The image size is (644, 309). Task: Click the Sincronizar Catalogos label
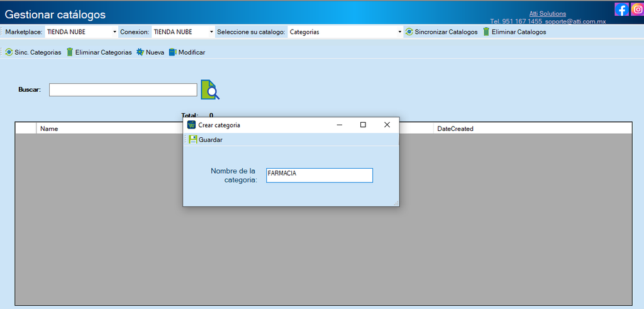pyautogui.click(x=446, y=31)
